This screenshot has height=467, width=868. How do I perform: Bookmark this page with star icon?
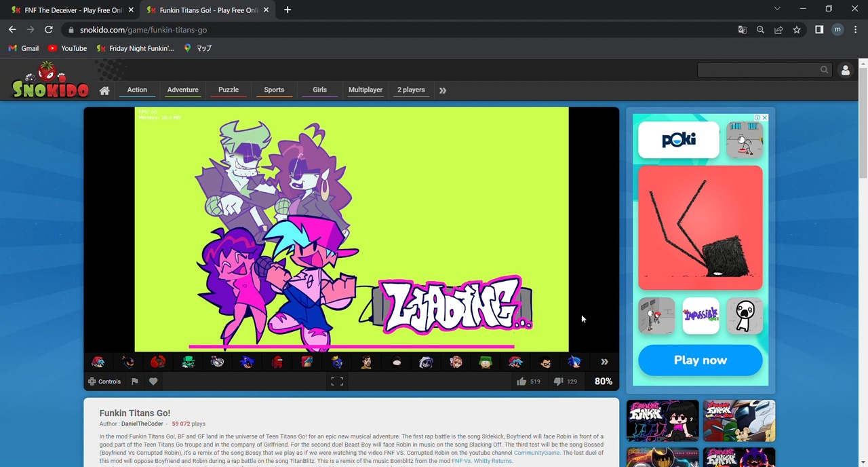click(x=797, y=30)
